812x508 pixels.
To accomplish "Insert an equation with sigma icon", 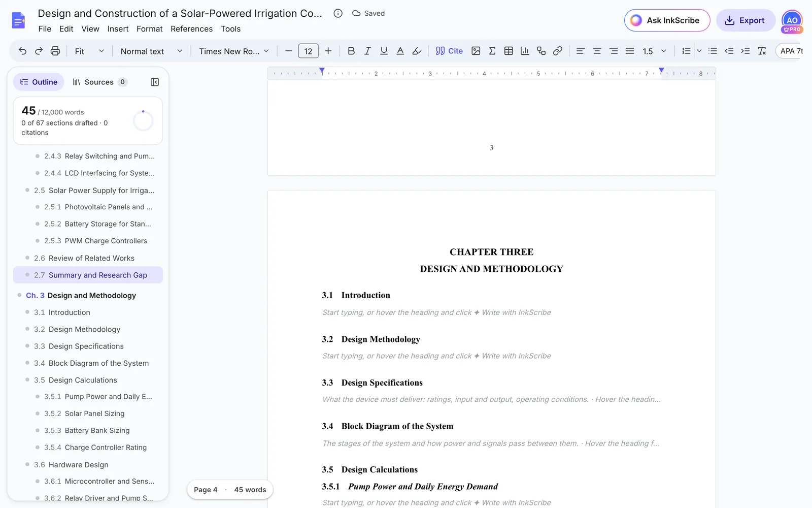I will point(492,51).
